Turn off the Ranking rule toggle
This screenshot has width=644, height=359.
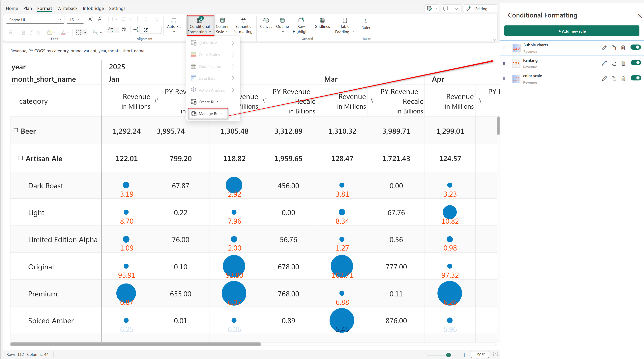pyautogui.click(x=635, y=63)
